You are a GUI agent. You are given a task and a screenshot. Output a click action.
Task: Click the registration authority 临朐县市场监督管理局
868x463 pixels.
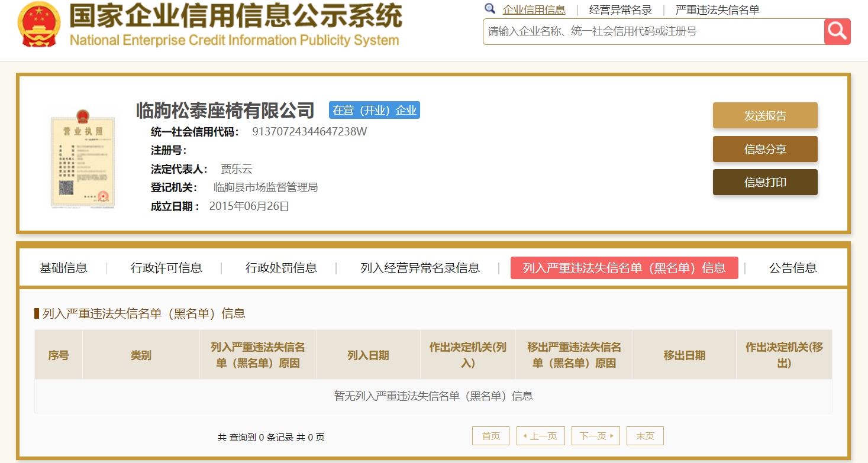click(x=266, y=187)
